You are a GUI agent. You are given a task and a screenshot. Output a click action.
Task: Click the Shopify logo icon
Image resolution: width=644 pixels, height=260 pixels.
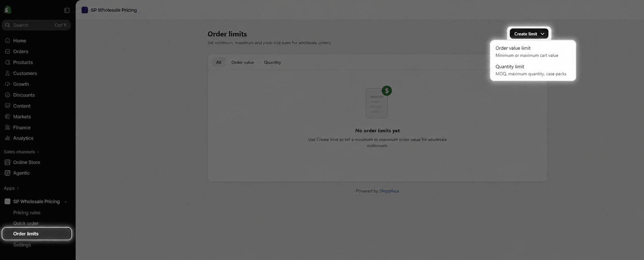(8, 10)
